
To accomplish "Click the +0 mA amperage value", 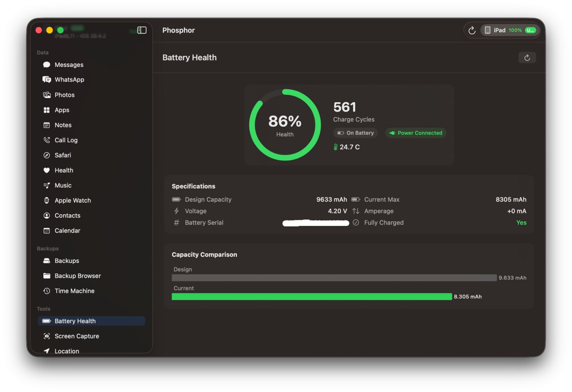I will pyautogui.click(x=517, y=211).
